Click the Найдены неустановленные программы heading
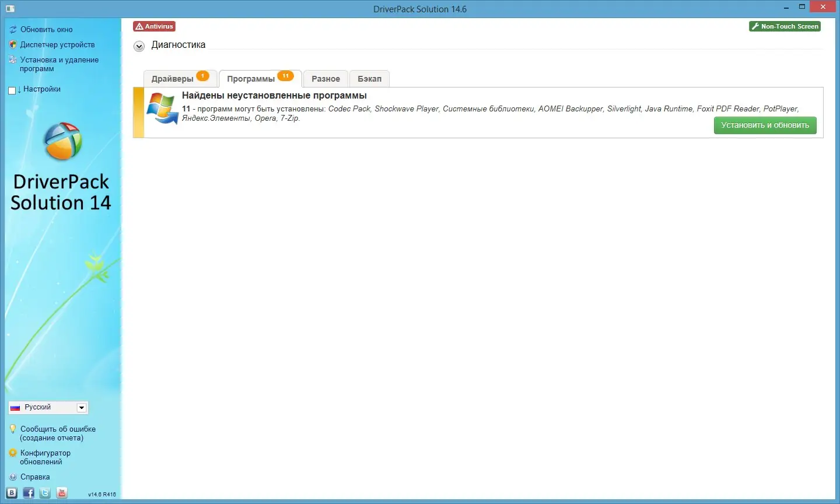 point(274,96)
